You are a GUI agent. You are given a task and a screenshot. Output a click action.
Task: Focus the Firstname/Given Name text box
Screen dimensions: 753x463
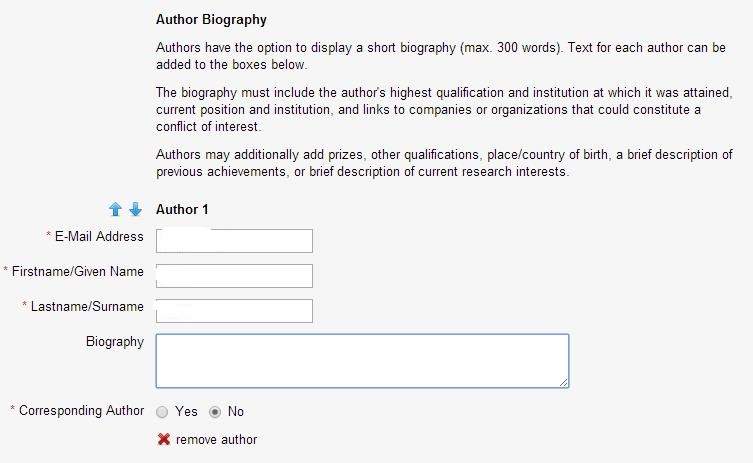tap(234, 276)
